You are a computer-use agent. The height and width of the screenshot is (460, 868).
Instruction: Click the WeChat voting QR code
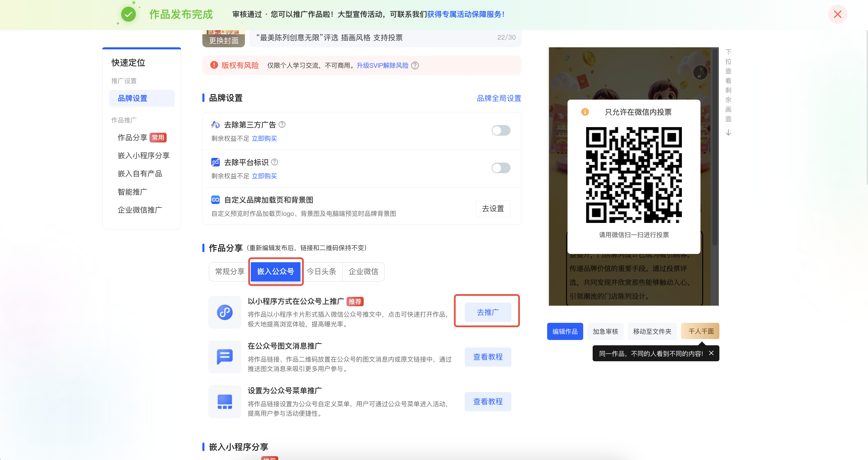[634, 175]
